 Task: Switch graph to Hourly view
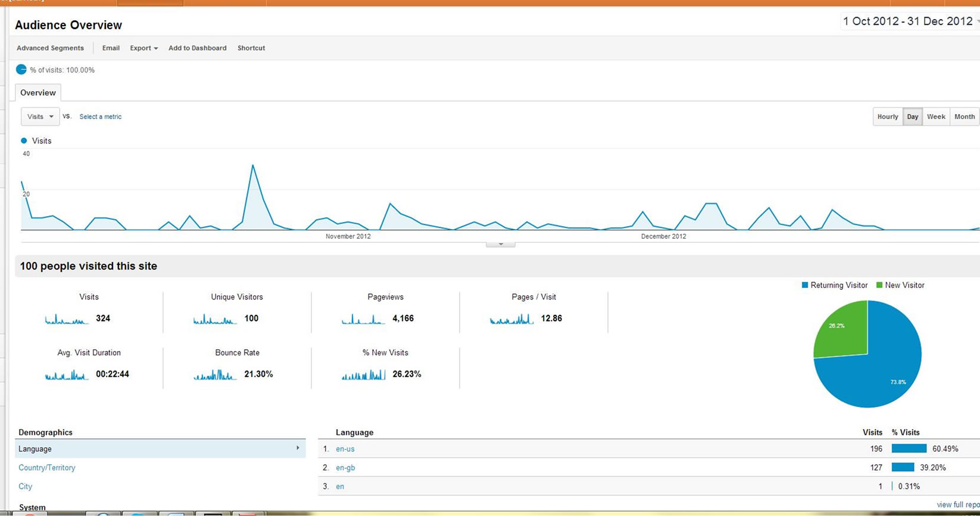(887, 117)
